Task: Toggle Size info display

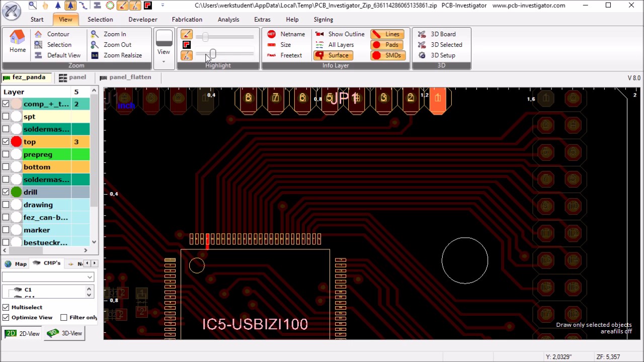Action: (x=279, y=45)
